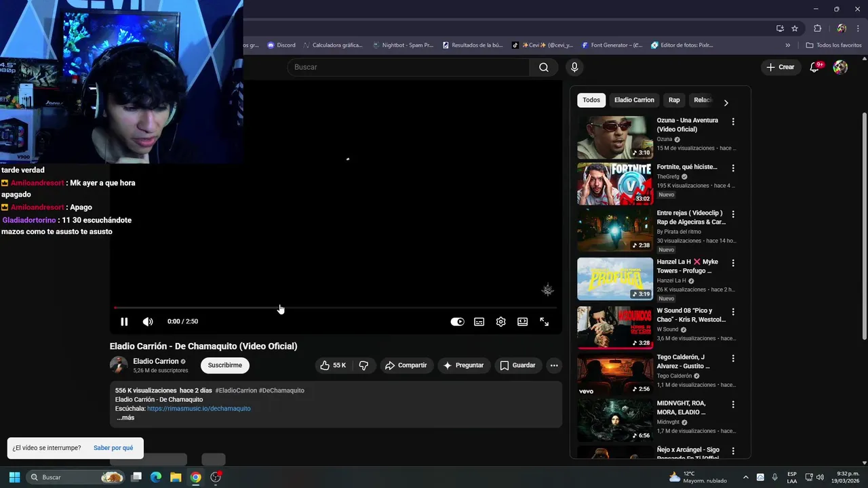Click the install/cast icon in address bar
This screenshot has height=488, width=868.
[780, 28]
